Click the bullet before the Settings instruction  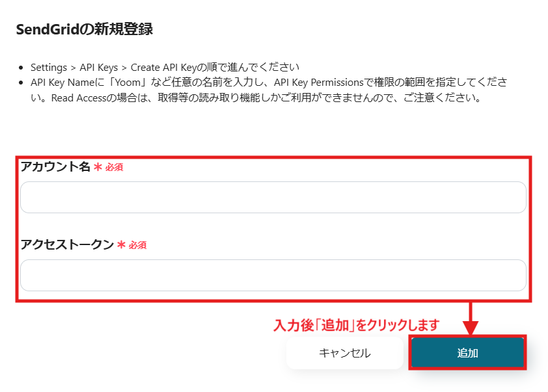tap(21, 68)
